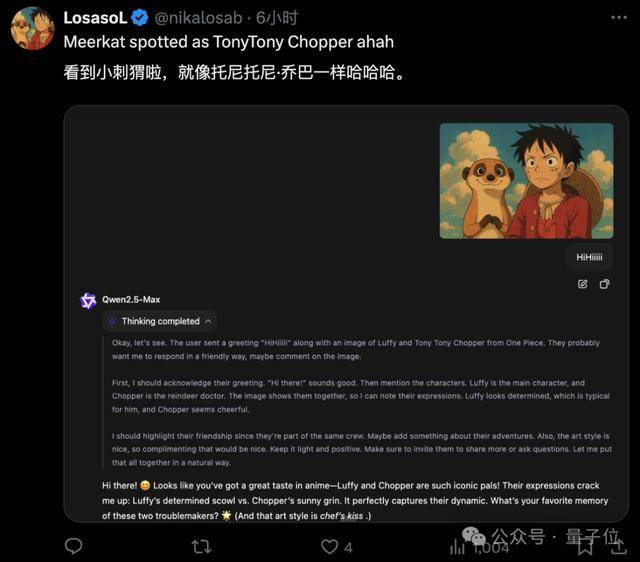Open the Luffy and meerkat image
This screenshot has height=562, width=640.
click(526, 180)
